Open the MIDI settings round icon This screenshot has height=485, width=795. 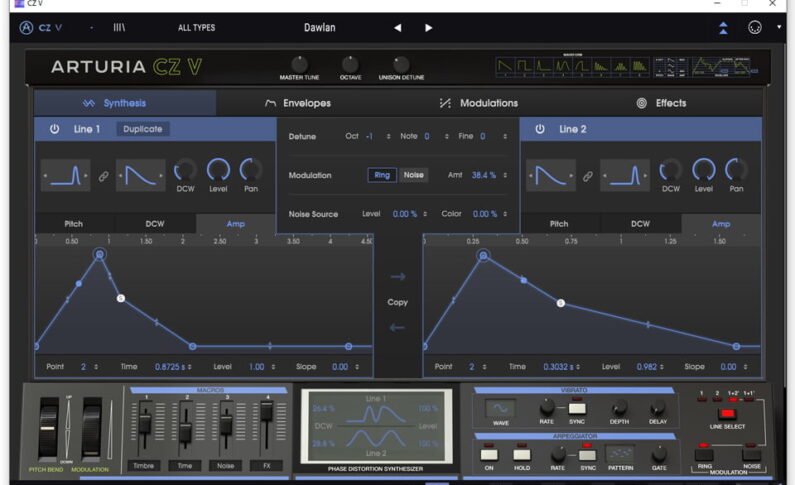point(755,27)
